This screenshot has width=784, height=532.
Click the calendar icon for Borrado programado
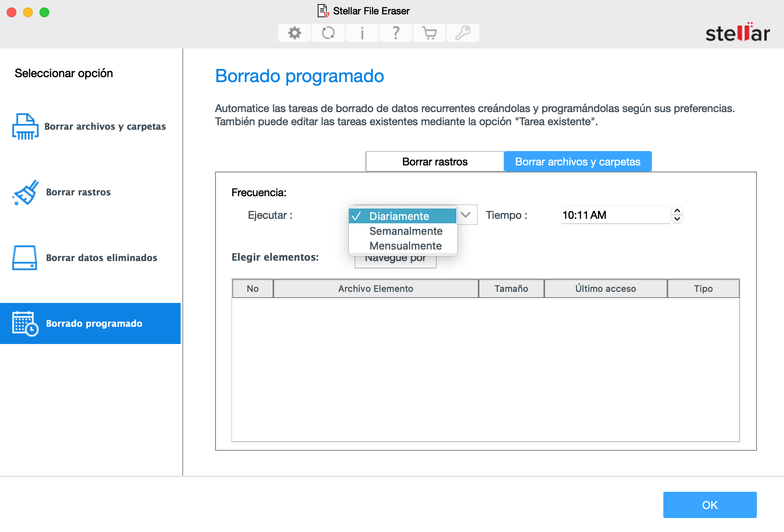point(25,323)
